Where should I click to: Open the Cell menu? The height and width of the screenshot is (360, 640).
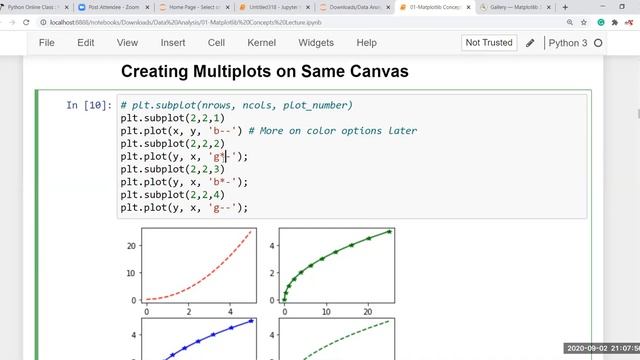(x=216, y=42)
